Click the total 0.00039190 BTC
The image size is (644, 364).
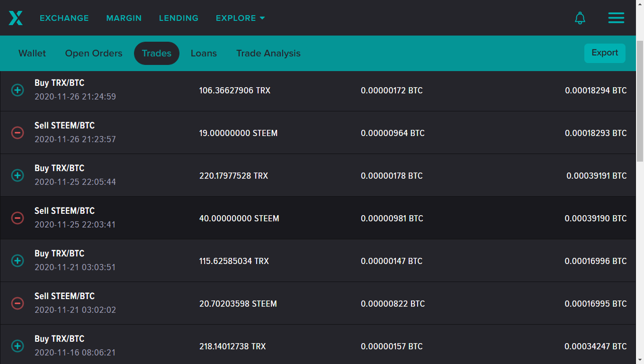(596, 218)
